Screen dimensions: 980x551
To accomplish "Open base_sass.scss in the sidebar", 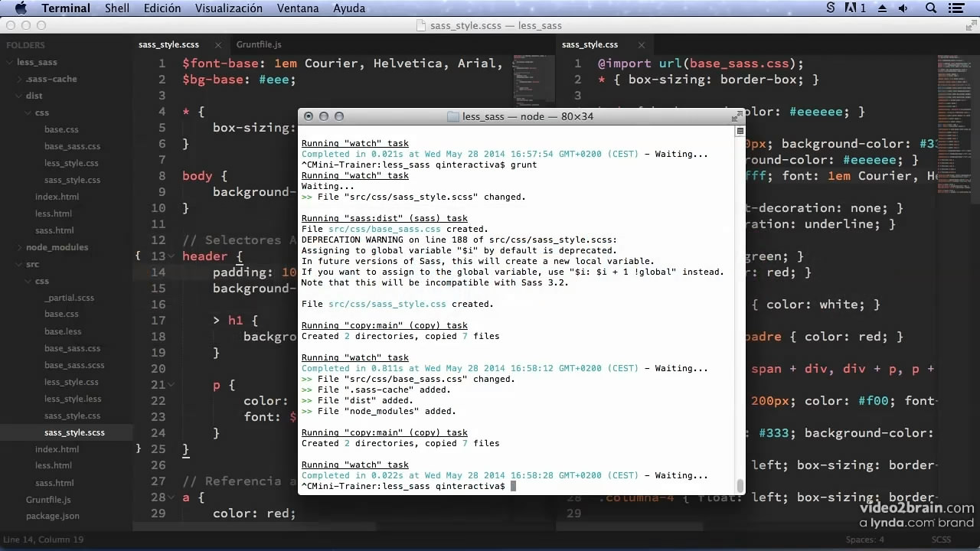I will pos(74,365).
